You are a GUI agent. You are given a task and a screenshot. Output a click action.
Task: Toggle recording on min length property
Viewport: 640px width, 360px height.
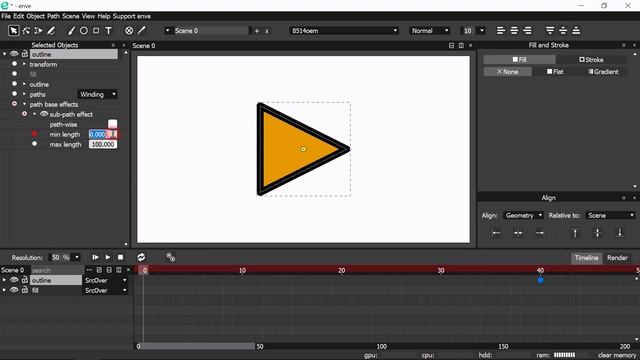click(x=34, y=134)
